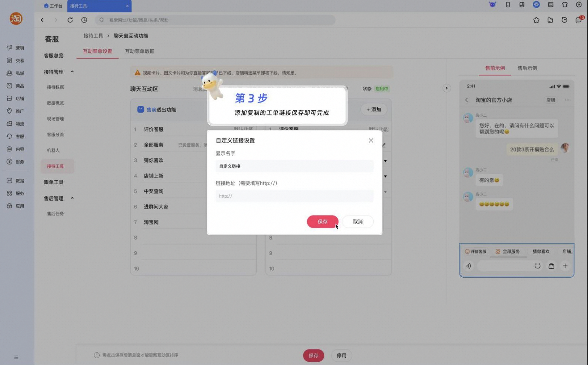This screenshot has width=588, height=365.
Task: Click the dialog 保存 button
Action: point(323,221)
